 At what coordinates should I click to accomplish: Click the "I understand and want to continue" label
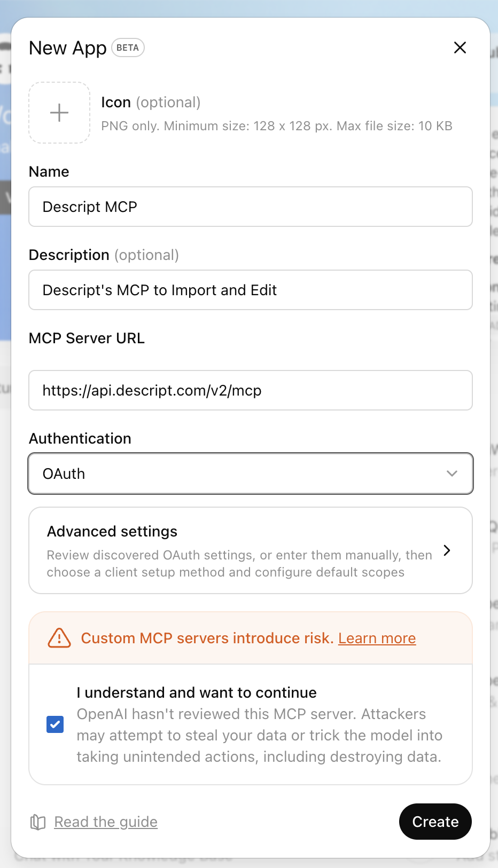(x=197, y=692)
